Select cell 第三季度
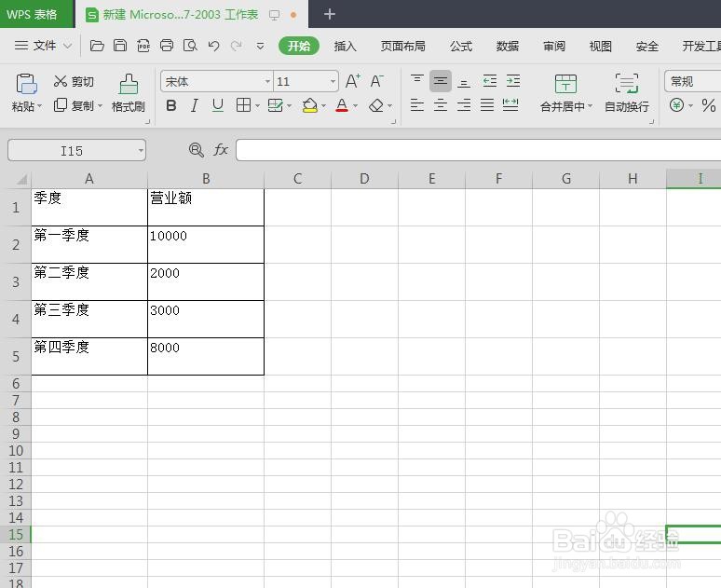Screen dimensions: 721x588 (x=89, y=319)
